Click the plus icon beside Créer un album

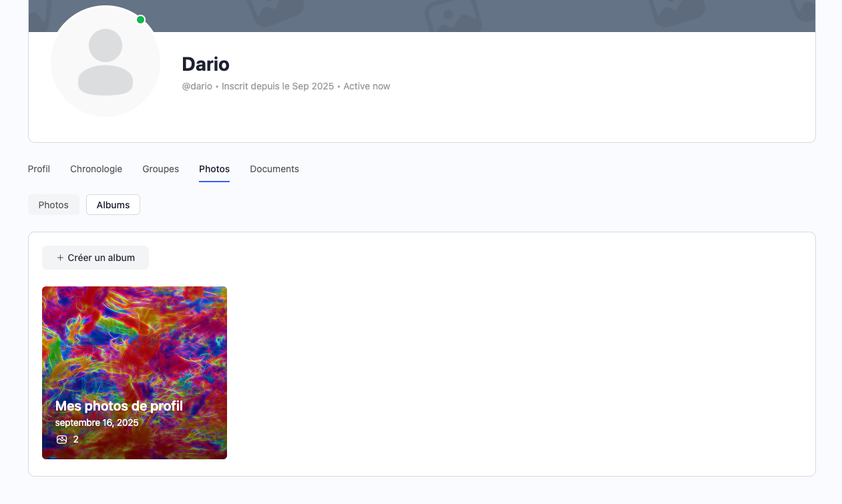(x=60, y=258)
